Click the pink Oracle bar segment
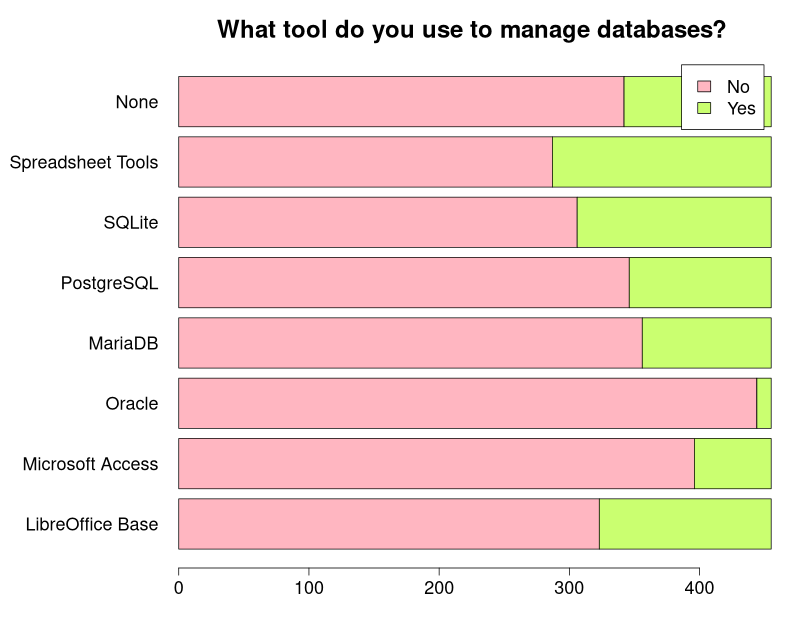The height and width of the screenshot is (640, 800). 467,403
